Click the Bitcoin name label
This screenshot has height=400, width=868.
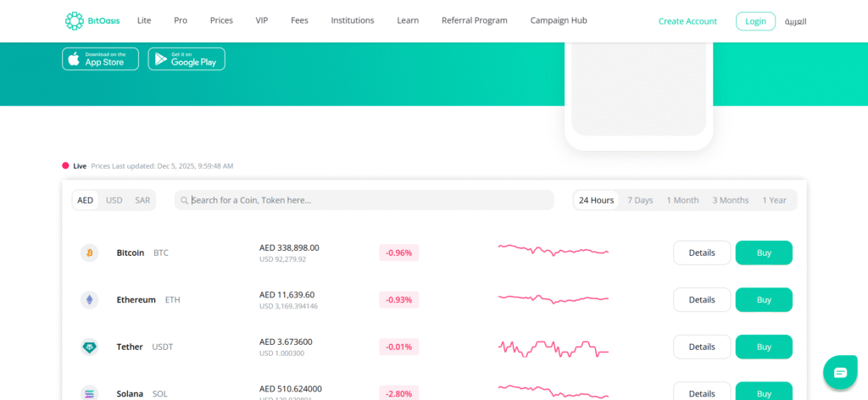[130, 253]
